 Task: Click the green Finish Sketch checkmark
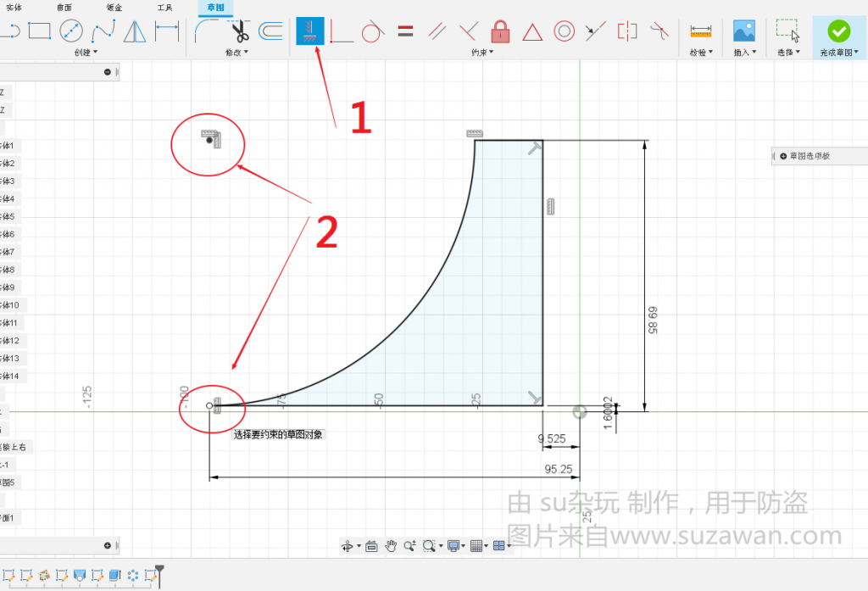click(838, 31)
